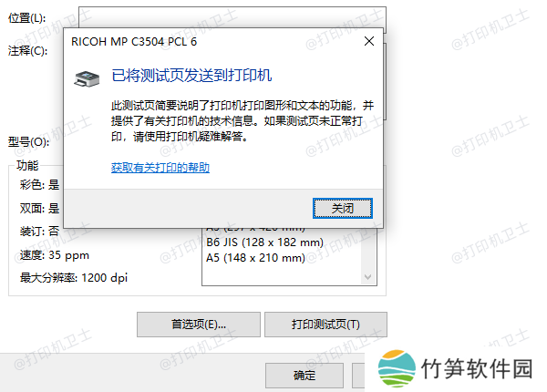The width and height of the screenshot is (547, 392).
Task: Click the 关闭 button
Action: point(343,208)
